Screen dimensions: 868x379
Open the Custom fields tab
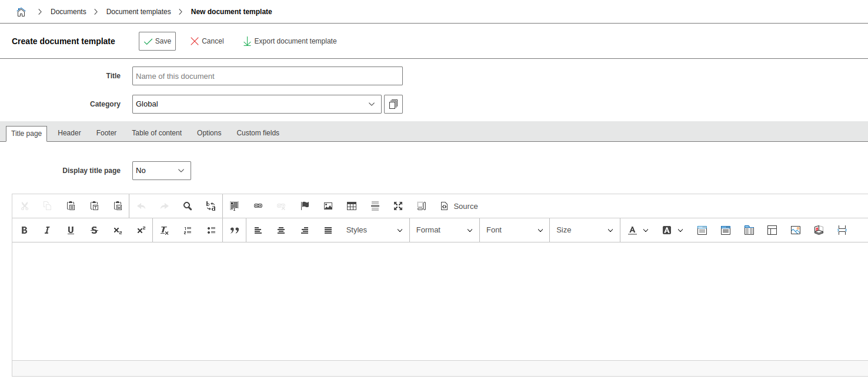tap(258, 133)
